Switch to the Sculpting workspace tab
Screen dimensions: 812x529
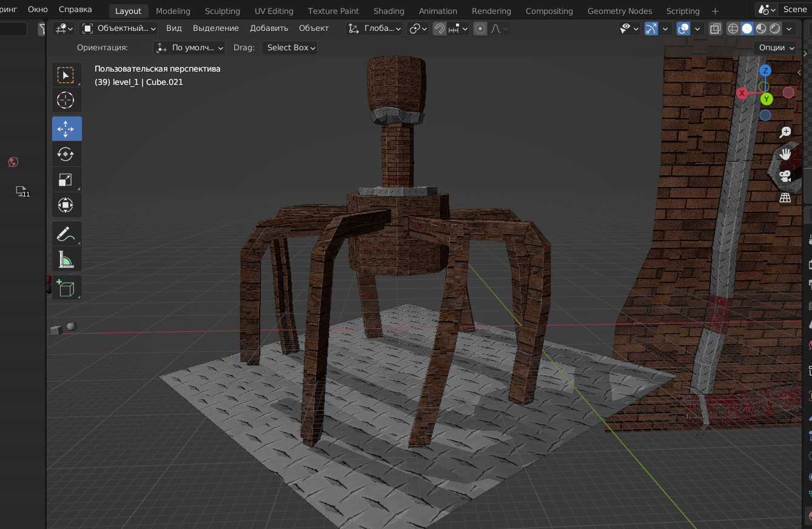(222, 11)
